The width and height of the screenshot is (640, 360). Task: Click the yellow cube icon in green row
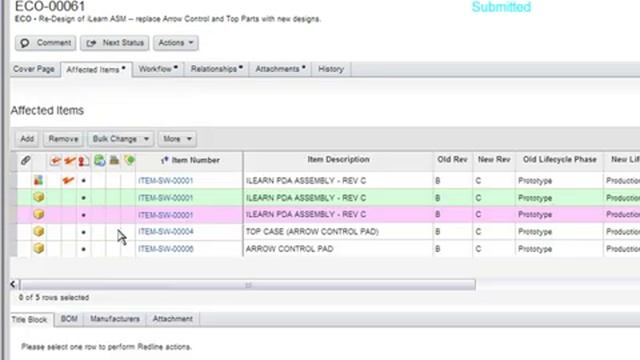[x=39, y=198]
